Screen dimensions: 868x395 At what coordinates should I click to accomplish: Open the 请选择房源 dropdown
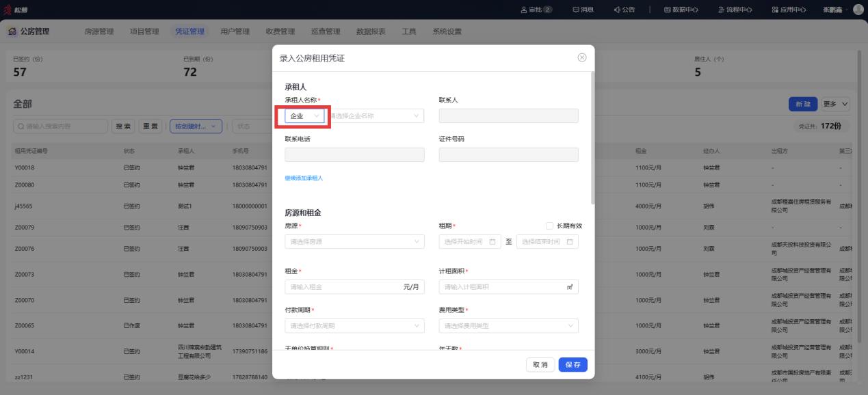tap(354, 242)
